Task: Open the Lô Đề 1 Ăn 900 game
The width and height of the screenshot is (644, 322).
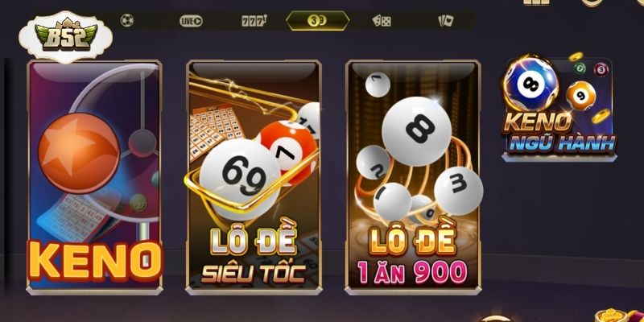Action: click(x=413, y=176)
